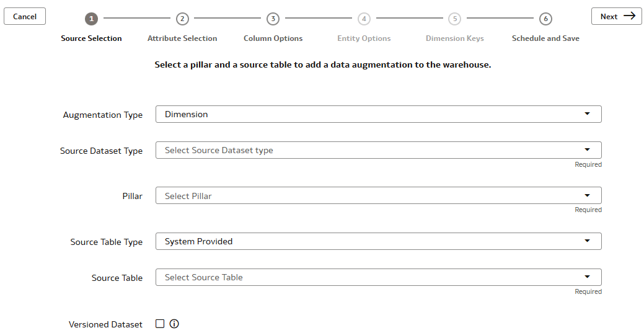Click step 5 Dimension Keys circle
This screenshot has height=333, width=644.
(x=455, y=19)
